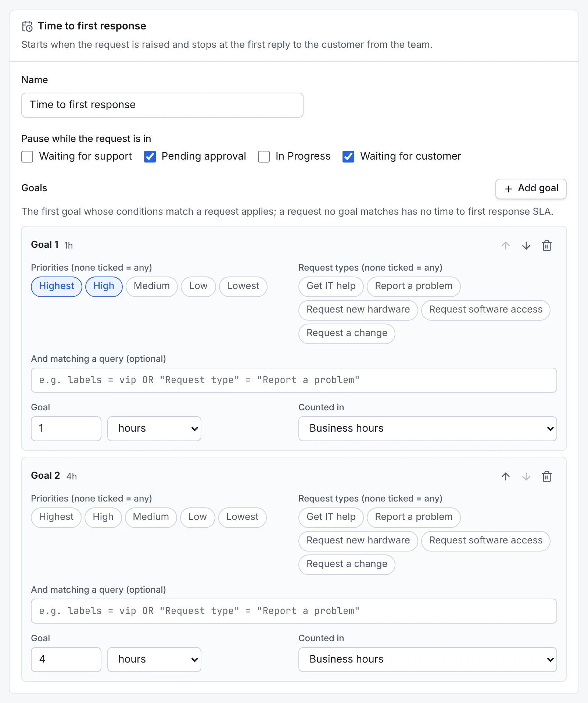Toggle Report a problem in Goal 2

414,517
